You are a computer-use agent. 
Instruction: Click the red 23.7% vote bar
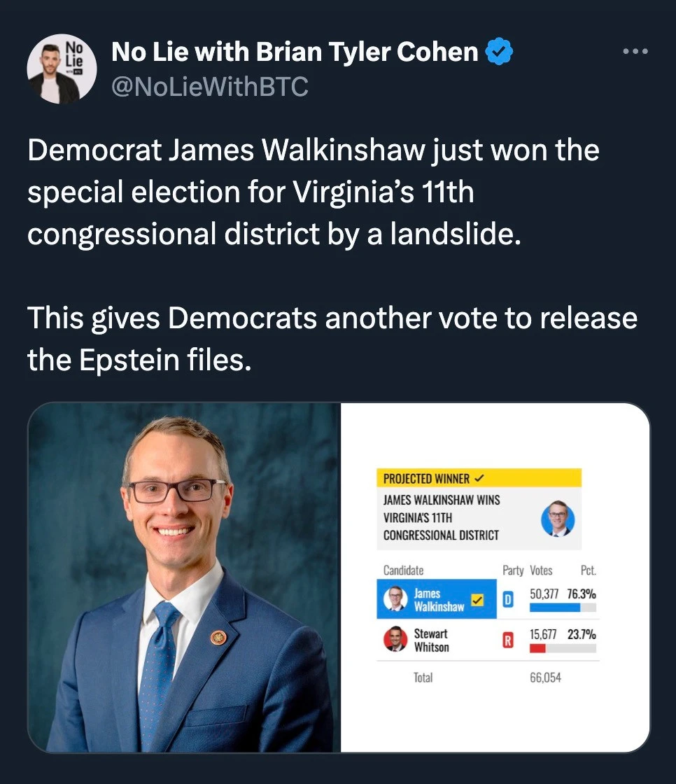[537, 647]
